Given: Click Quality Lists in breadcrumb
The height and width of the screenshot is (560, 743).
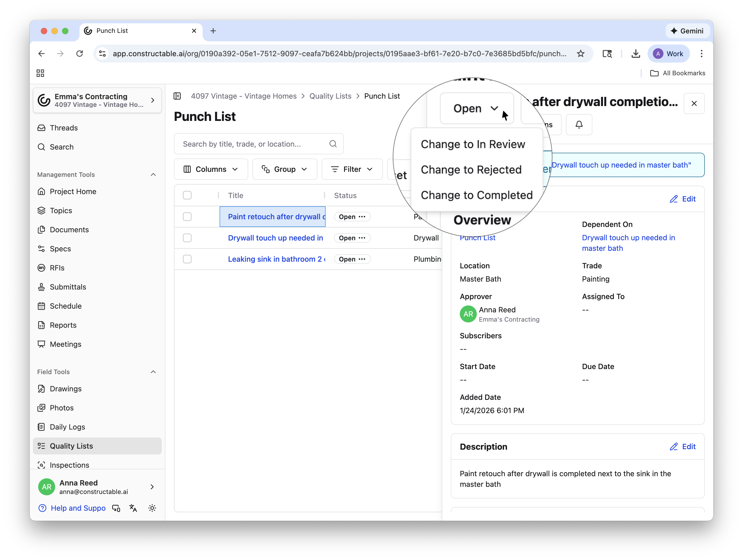Looking at the screenshot, I should [x=330, y=96].
